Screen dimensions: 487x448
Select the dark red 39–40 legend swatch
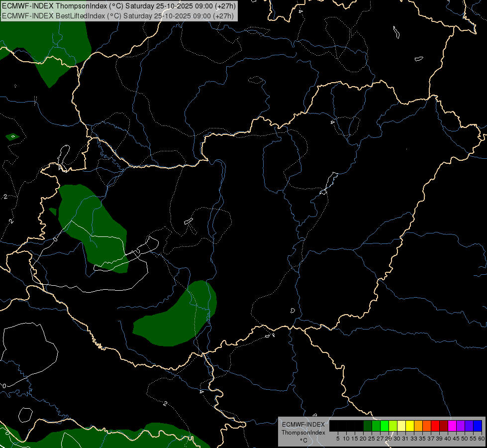(x=444, y=426)
